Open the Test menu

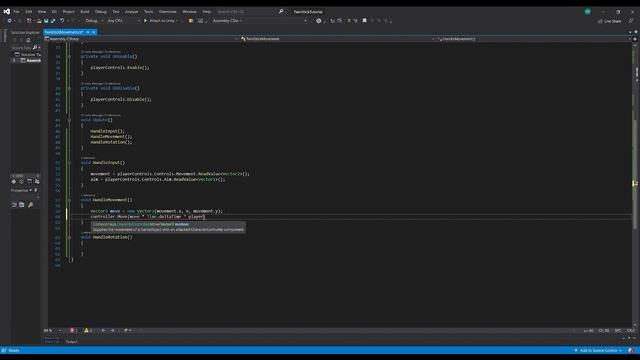(116, 11)
